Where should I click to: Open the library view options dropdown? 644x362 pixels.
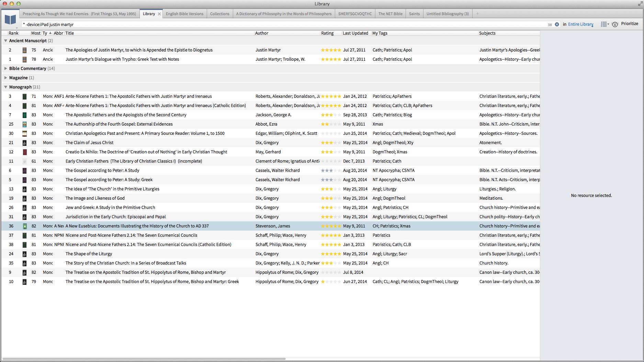[x=605, y=24]
